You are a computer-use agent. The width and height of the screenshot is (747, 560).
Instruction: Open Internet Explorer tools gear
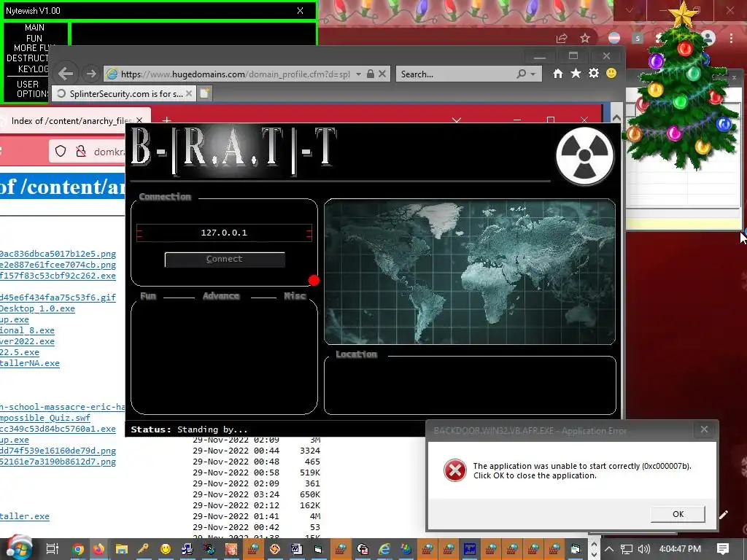pyautogui.click(x=594, y=74)
